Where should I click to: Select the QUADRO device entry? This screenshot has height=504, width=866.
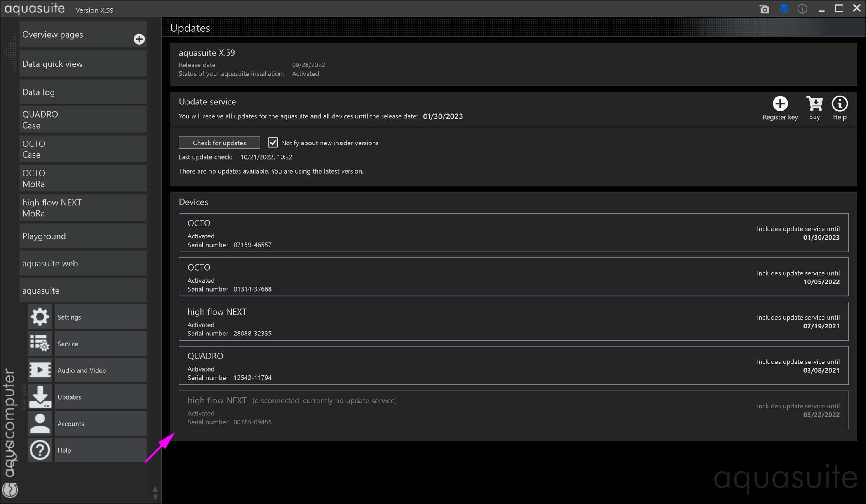[x=513, y=366]
